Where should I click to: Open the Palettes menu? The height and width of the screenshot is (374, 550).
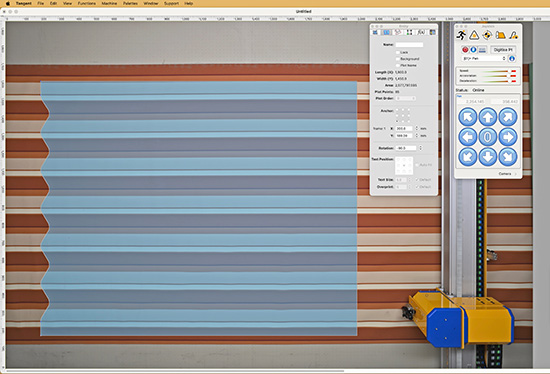point(130,3)
